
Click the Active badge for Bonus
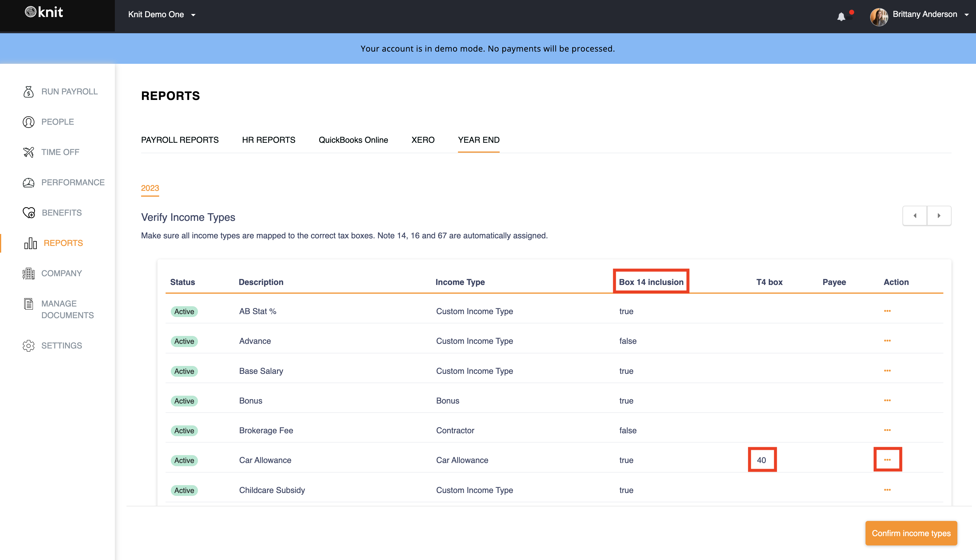tap(184, 401)
